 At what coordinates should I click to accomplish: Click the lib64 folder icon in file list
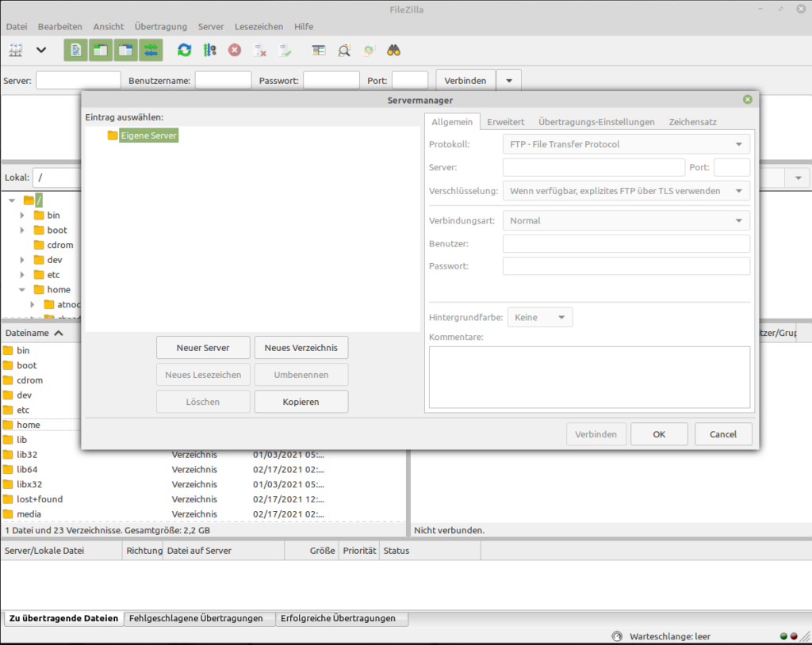pos(8,470)
